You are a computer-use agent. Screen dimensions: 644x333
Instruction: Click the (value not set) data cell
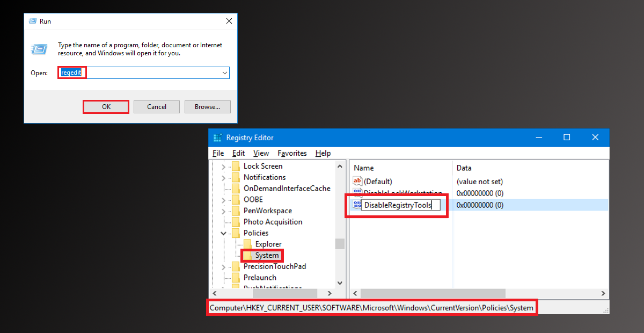pyautogui.click(x=480, y=182)
